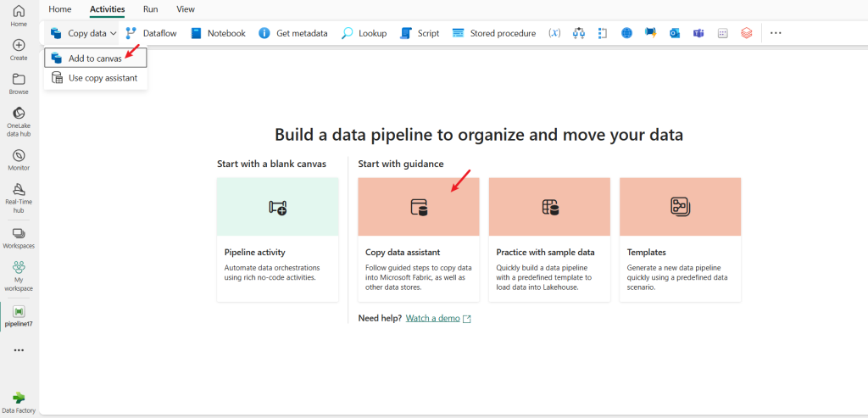Image resolution: width=868 pixels, height=418 pixels.
Task: Open the toolbar more activities ellipsis
Action: click(776, 33)
